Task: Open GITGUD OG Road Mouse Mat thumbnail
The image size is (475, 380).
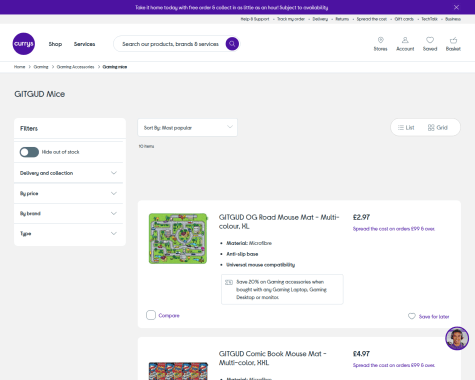Action: click(178, 239)
